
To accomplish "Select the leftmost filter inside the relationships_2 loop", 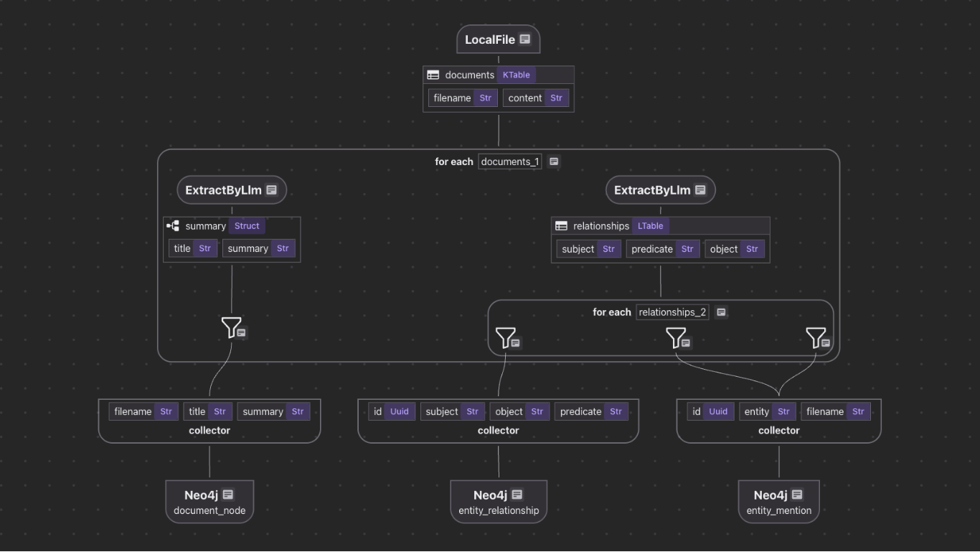I will pos(506,338).
